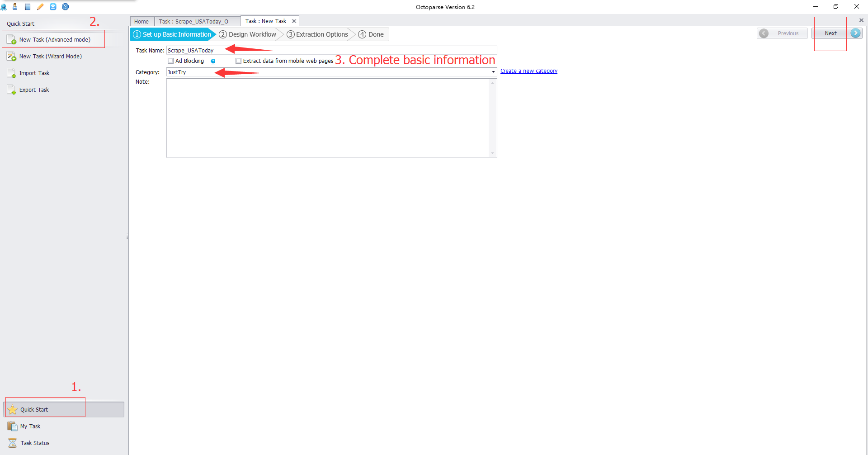Choose Export Task from Quick Start list
The width and height of the screenshot is (868, 455).
tap(34, 90)
